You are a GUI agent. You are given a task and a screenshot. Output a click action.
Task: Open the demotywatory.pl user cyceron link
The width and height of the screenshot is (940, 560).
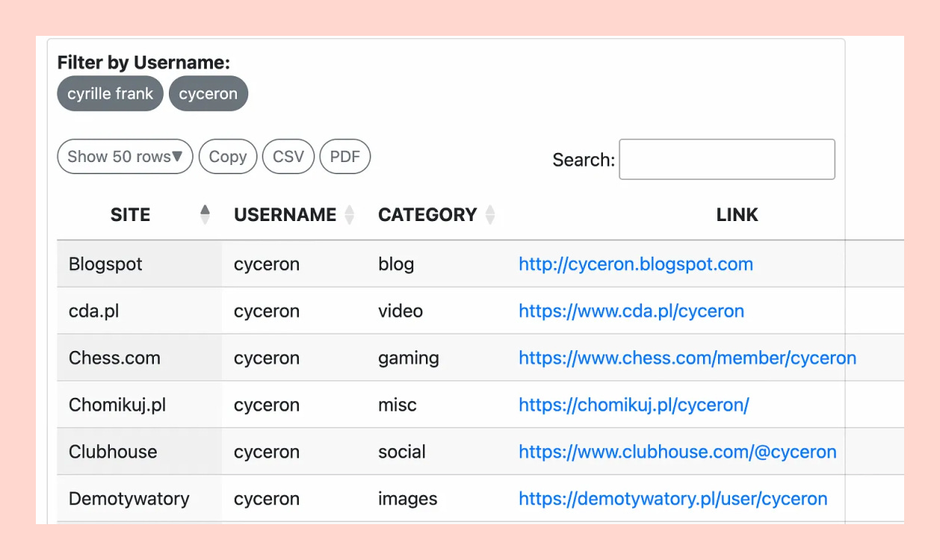coord(673,500)
